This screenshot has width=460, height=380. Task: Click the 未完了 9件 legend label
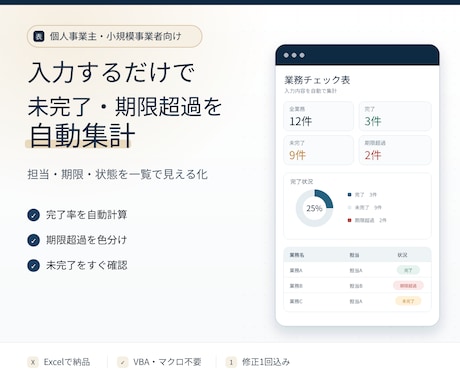tap(368, 207)
